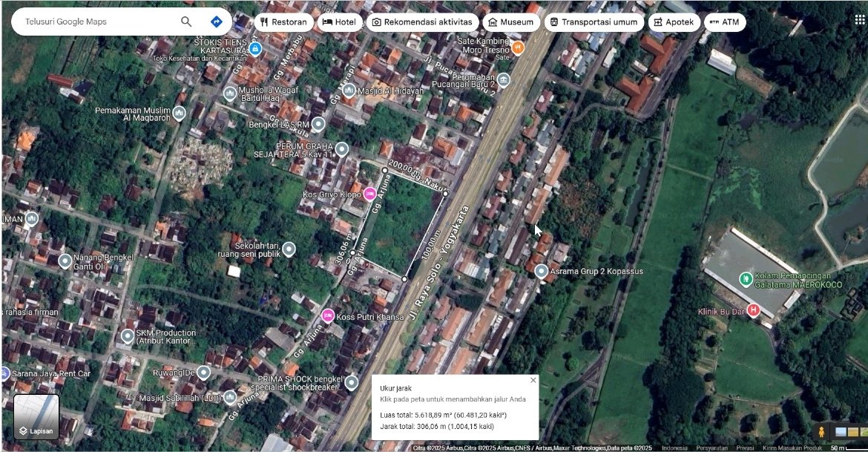Select the Koss Putri Khansa pin
This screenshot has width=868, height=452.
click(x=327, y=316)
